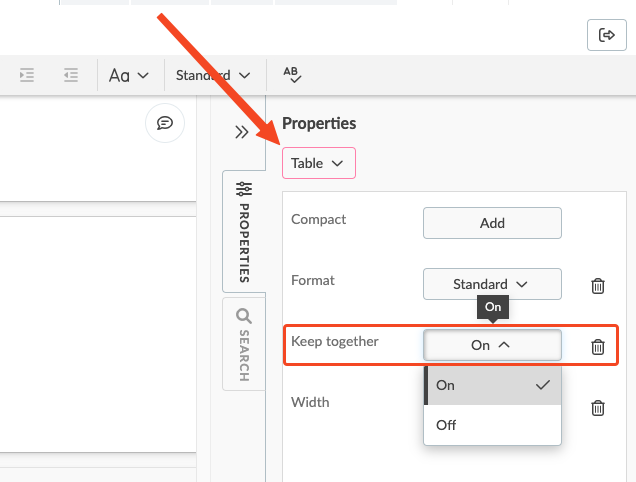Remove the Width property via trash icon
This screenshot has height=482, width=636.
(598, 408)
